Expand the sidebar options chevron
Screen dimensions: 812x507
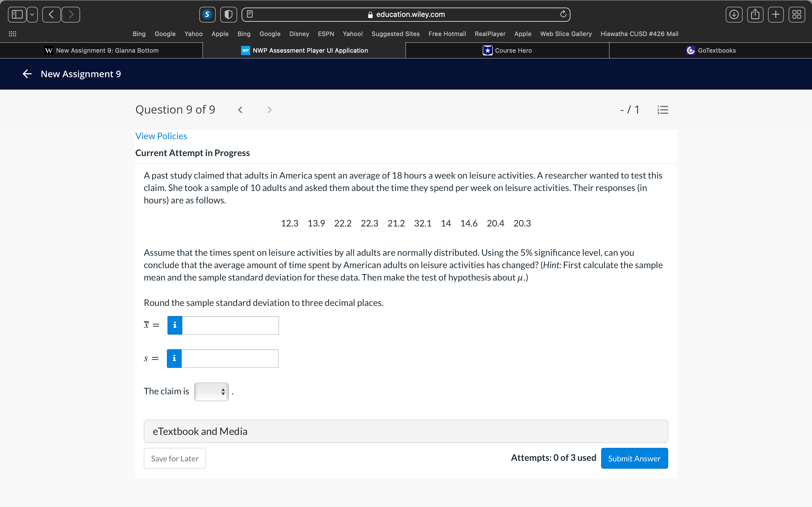(32, 14)
